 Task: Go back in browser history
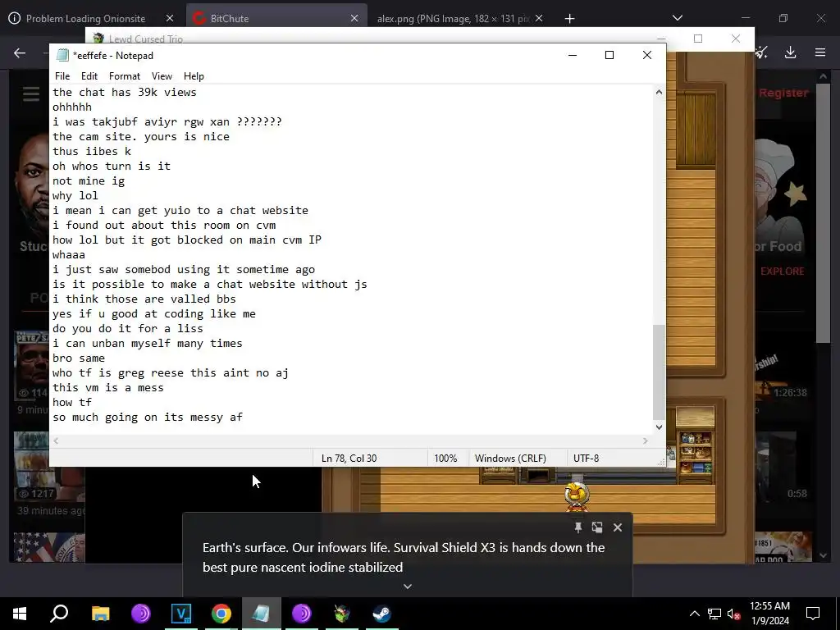(x=20, y=52)
